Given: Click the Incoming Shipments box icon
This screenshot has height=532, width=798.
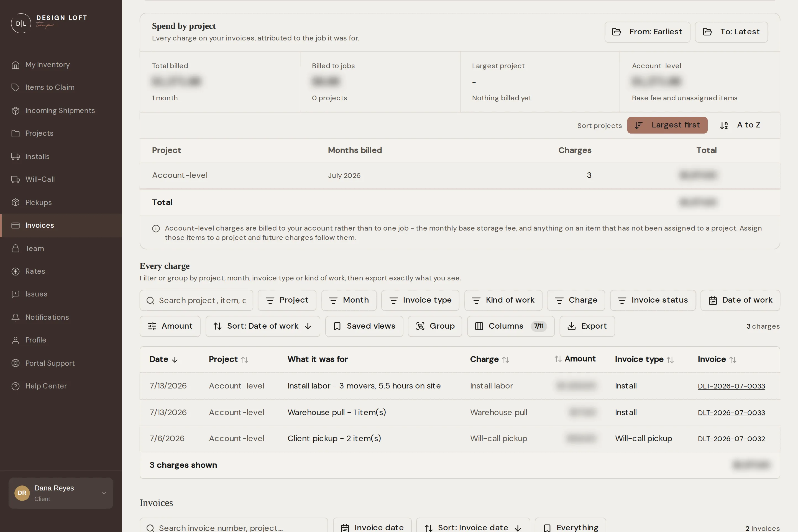Looking at the screenshot, I should (15, 111).
